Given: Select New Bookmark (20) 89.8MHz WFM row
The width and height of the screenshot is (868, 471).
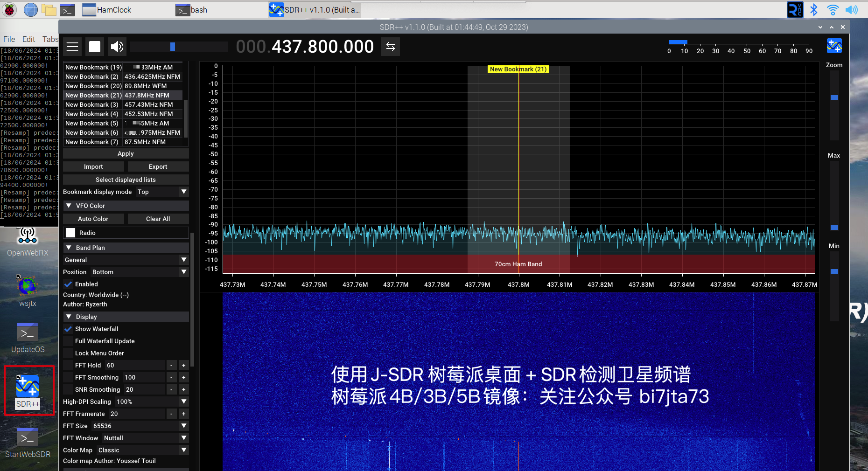Looking at the screenshot, I should pos(123,86).
